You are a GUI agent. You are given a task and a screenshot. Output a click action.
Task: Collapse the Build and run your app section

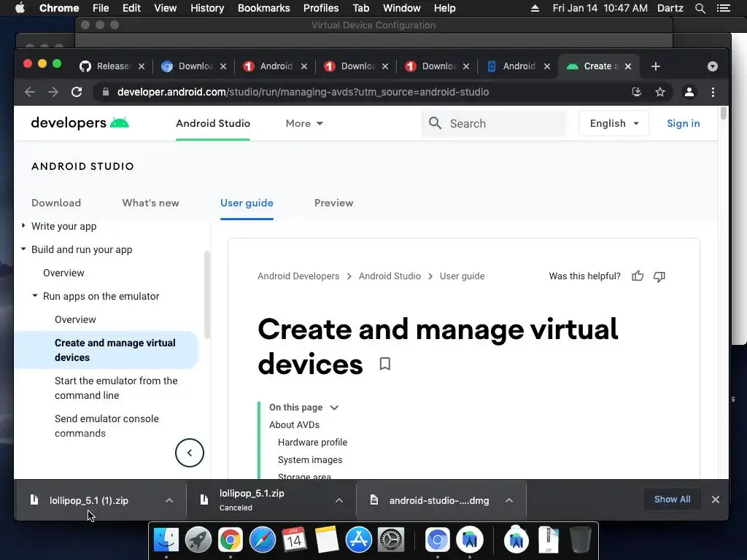[23, 249]
